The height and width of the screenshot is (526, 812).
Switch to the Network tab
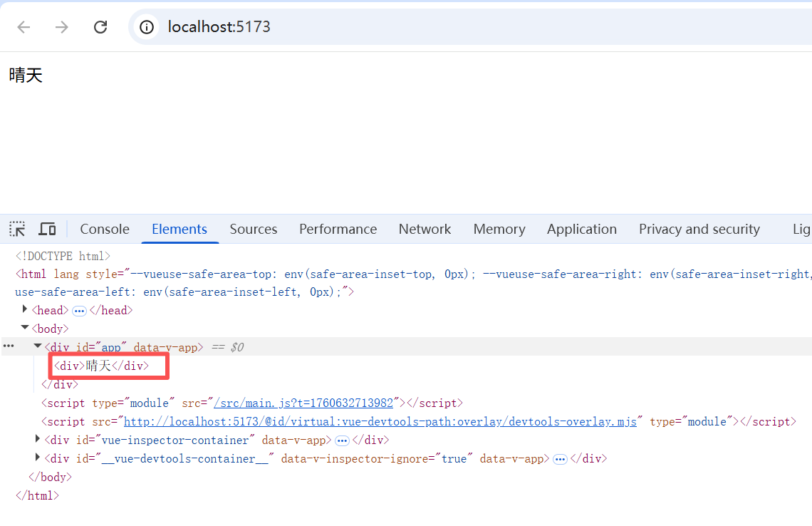[425, 229]
